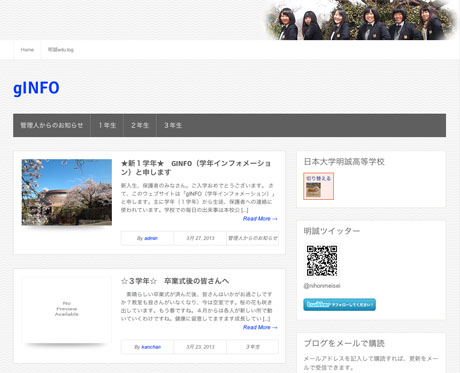Viewport: 460px width, 373px height.
Task: Click the Twitter follow button
Action: point(339,305)
